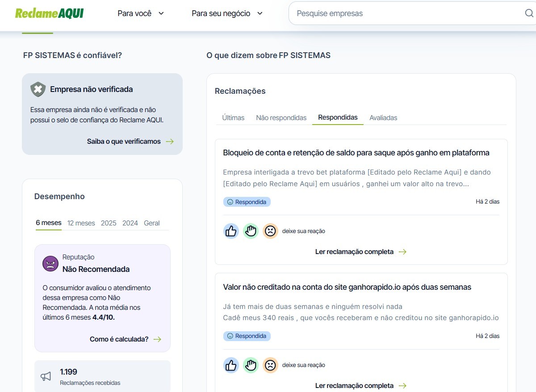Viewport: 536px width, 392px height.
Task: Click the search magnifier icon
Action: [529, 13]
